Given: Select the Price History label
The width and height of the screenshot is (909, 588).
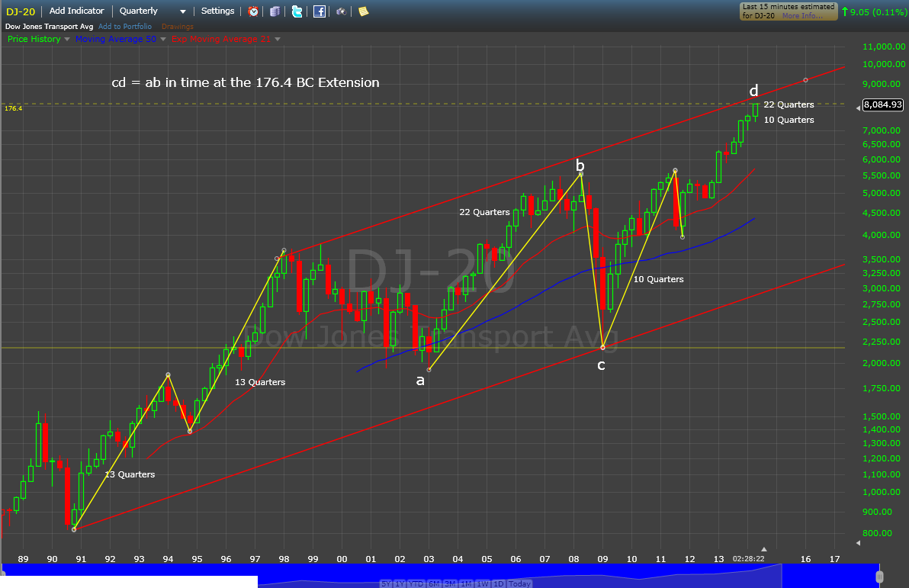Looking at the screenshot, I should (34, 39).
